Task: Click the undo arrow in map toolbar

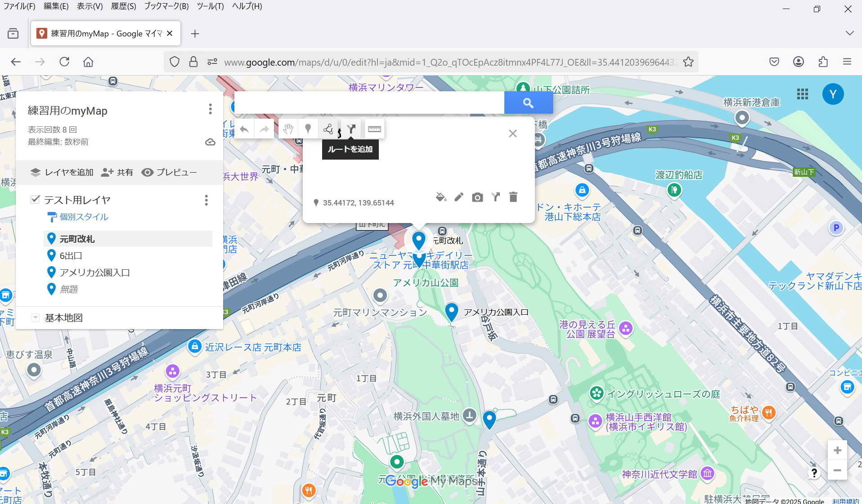Action: point(244,129)
